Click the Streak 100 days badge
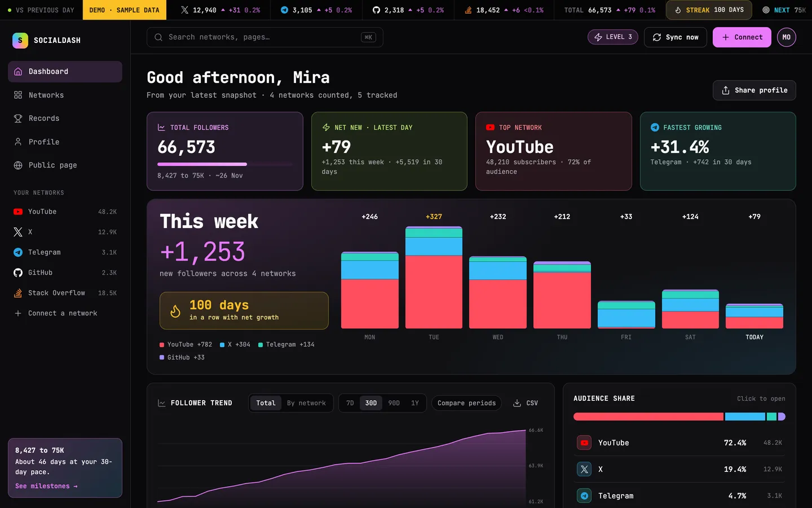This screenshot has height=508, width=812. [x=709, y=10]
